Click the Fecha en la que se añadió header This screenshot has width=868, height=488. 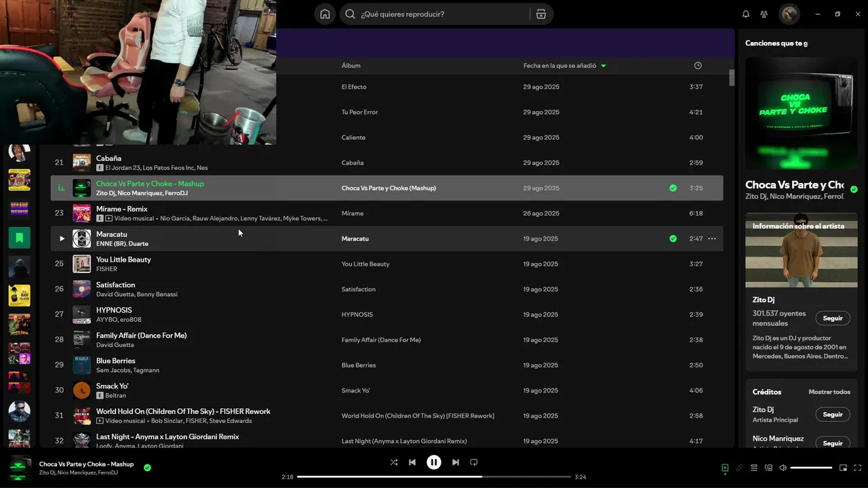[x=559, y=66]
